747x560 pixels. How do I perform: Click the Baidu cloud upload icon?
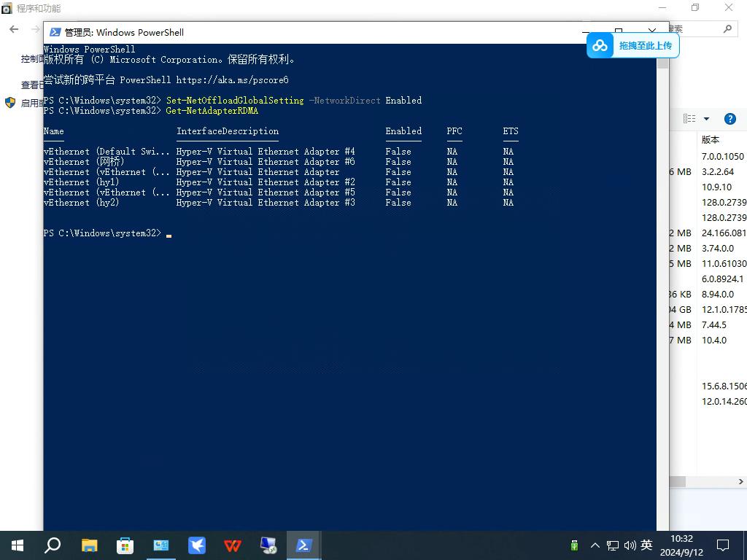point(600,45)
